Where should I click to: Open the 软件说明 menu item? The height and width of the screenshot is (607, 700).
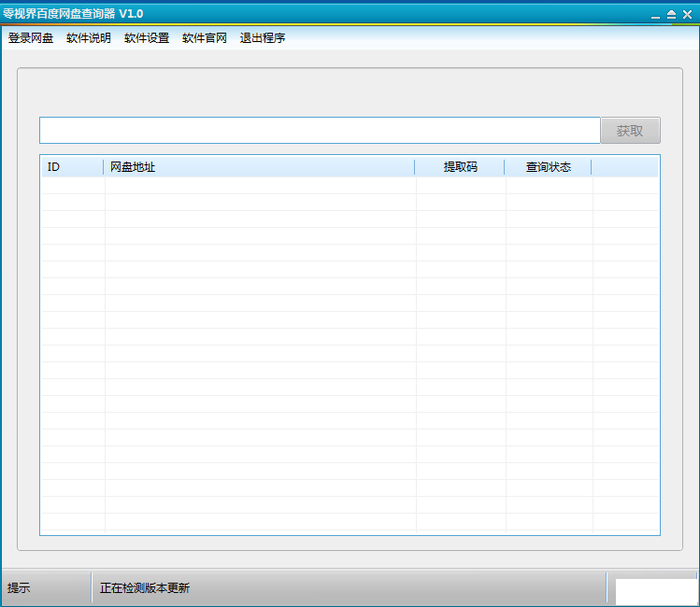(x=89, y=38)
